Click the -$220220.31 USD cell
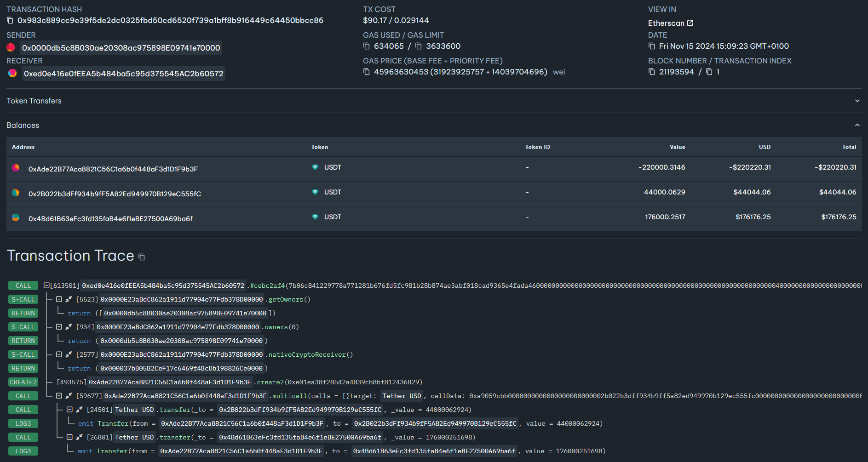 pyautogui.click(x=750, y=167)
